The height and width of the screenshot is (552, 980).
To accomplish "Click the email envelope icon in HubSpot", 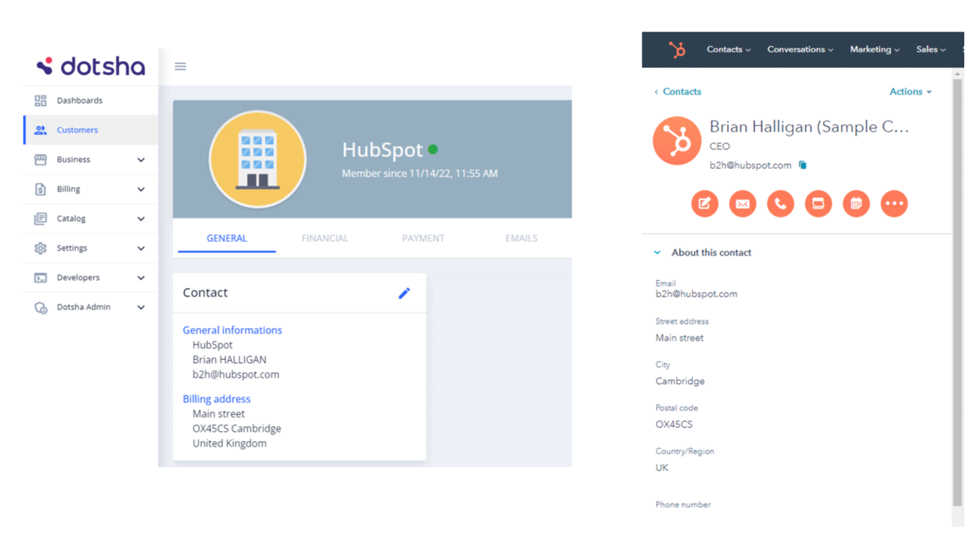I will (x=743, y=204).
